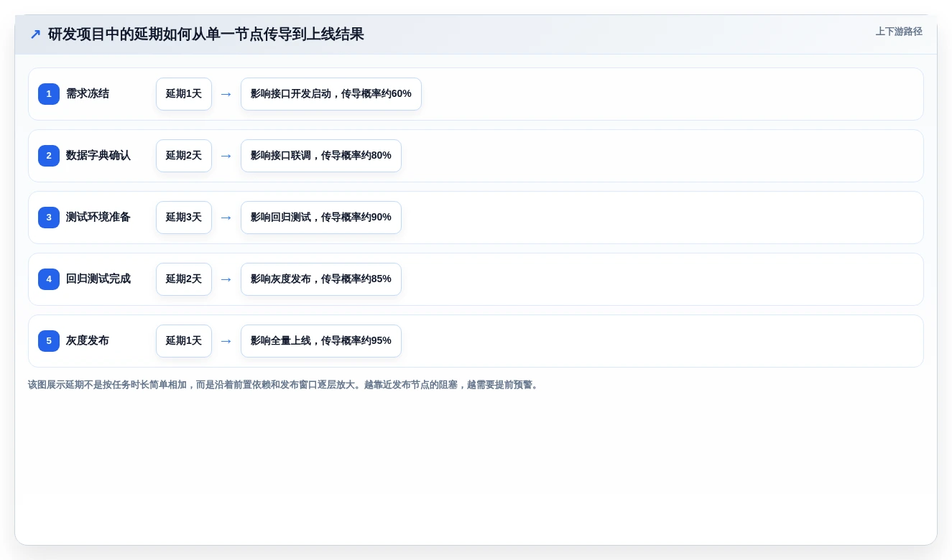Viewport: 952px width, 560px height.
Task: Click the arrow in 测试环境准备 row
Action: 226,218
